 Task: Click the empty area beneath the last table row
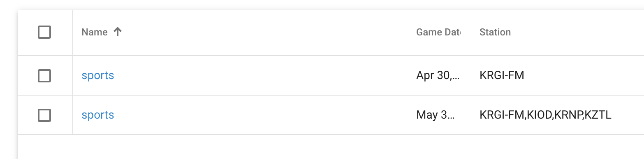[x=331, y=147]
